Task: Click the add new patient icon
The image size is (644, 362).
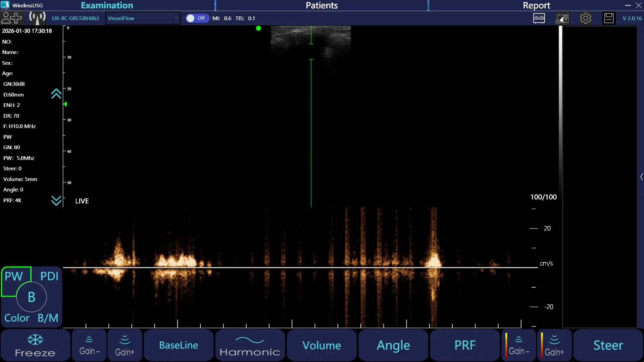Action: pos(11,18)
